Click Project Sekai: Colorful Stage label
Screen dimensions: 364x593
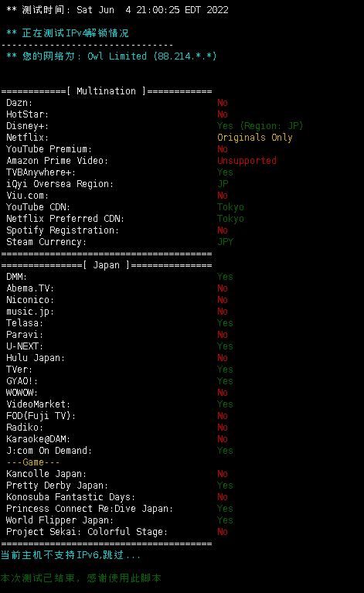pyautogui.click(x=87, y=532)
